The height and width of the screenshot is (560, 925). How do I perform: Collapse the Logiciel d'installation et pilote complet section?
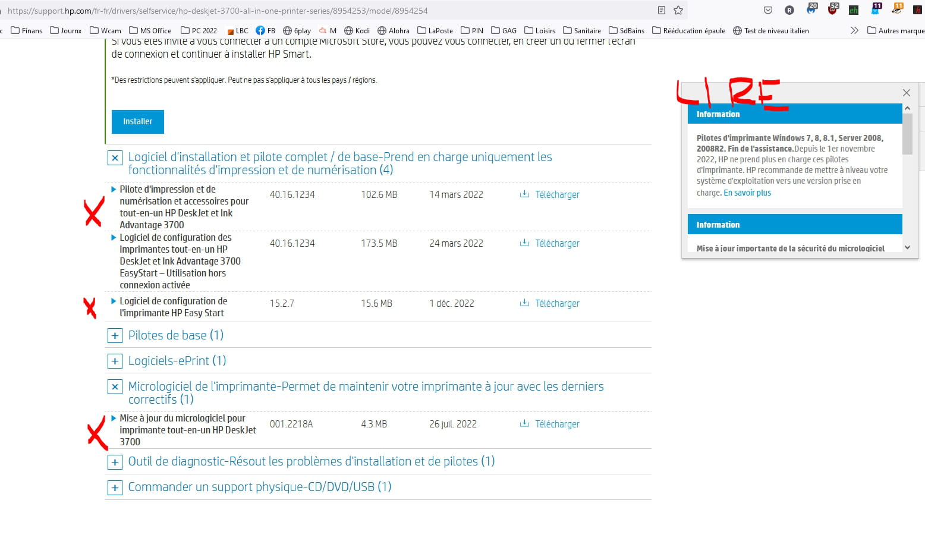(x=115, y=158)
